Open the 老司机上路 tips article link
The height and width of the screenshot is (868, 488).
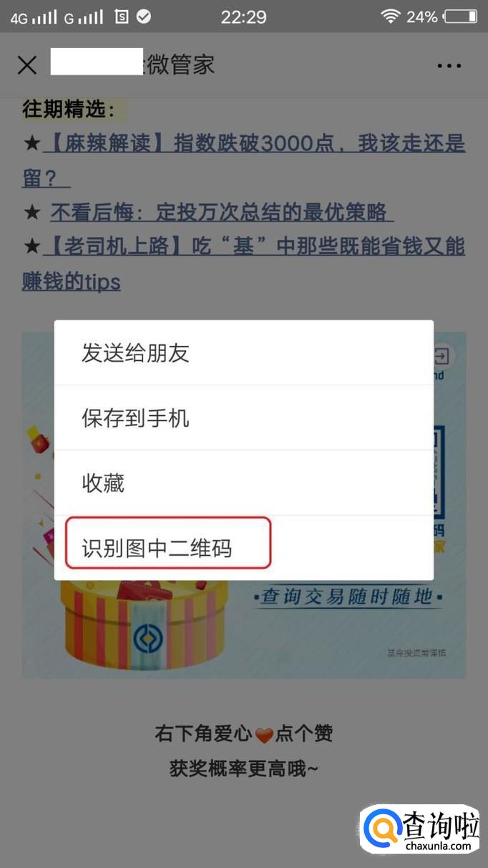[244, 264]
